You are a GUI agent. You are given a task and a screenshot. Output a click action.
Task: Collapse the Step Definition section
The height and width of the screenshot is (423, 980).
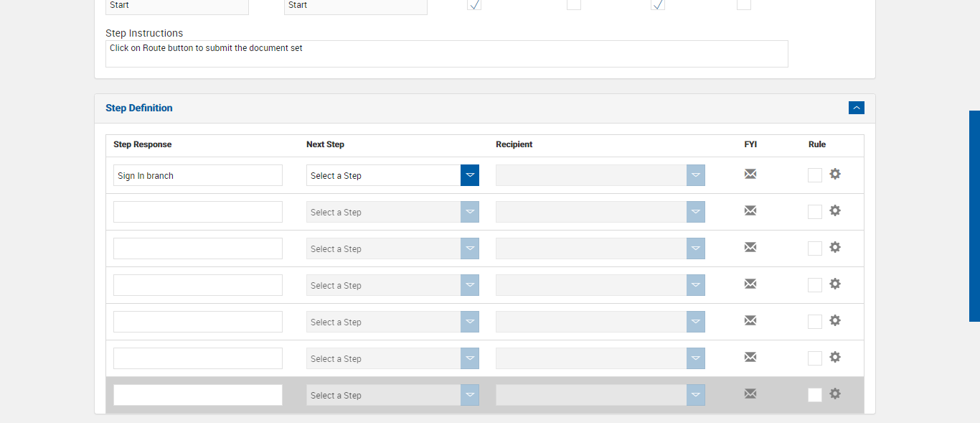(x=856, y=108)
